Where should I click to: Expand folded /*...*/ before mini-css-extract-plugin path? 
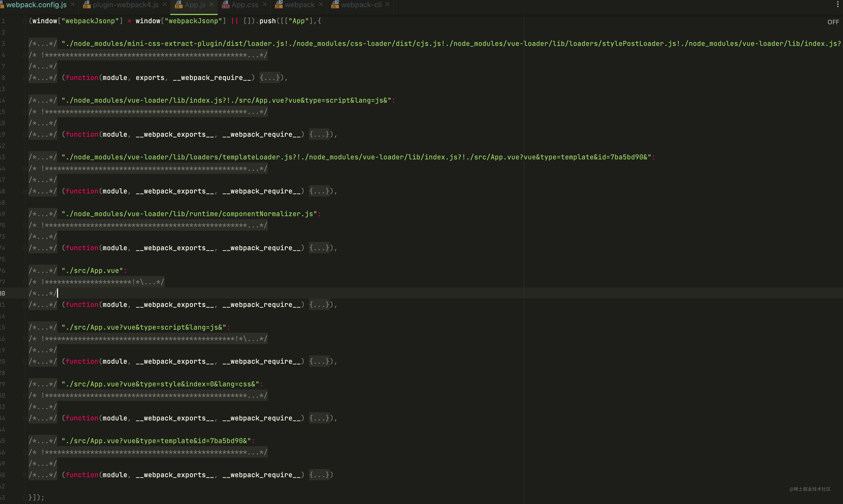[x=43, y=44]
